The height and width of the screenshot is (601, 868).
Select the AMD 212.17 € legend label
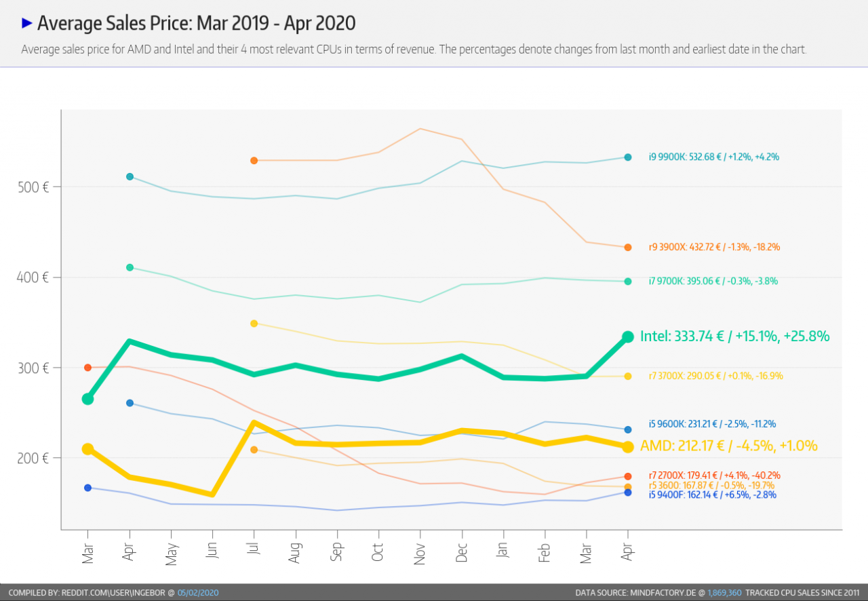(729, 446)
